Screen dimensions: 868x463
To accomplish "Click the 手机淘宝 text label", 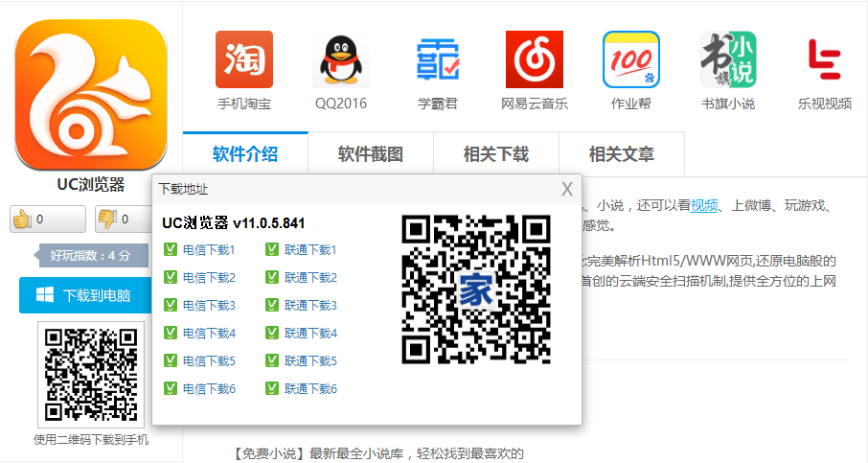I will point(244,104).
